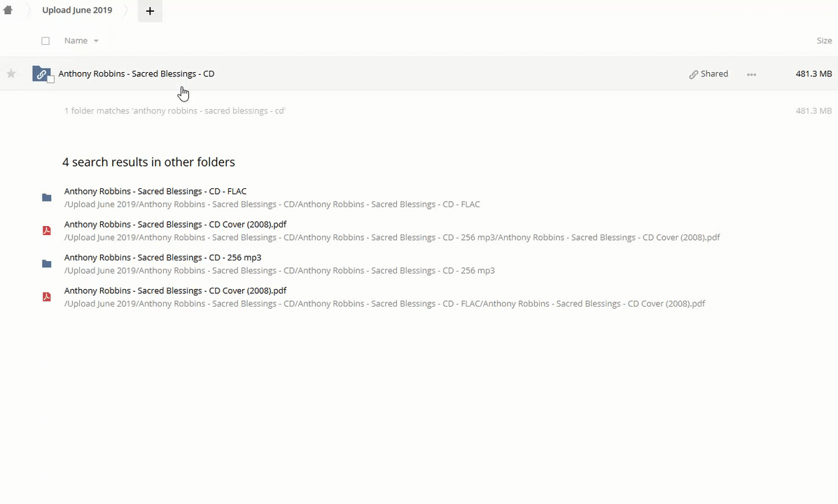Image resolution: width=838 pixels, height=504 pixels.
Task: Favorite the Sacred Blessings folder with the star
Action: click(x=11, y=73)
